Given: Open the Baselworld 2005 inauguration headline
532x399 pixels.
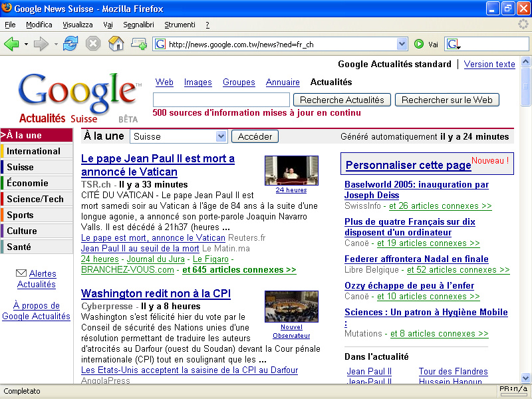Looking at the screenshot, I should tap(417, 190).
